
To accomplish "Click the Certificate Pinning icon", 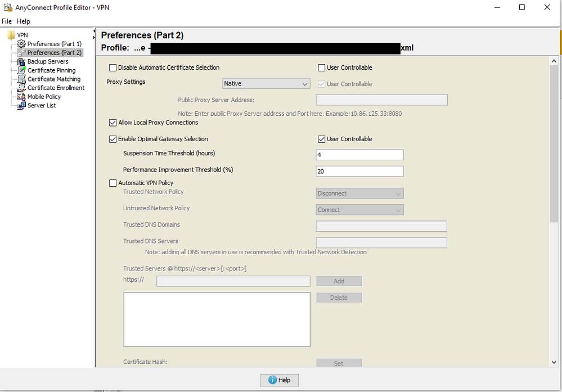I will 21,70.
